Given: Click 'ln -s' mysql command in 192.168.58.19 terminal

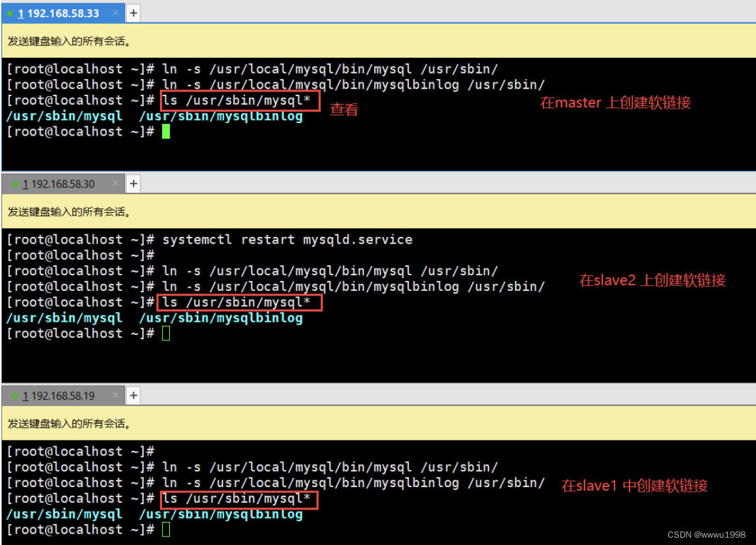Looking at the screenshot, I should click(330, 467).
